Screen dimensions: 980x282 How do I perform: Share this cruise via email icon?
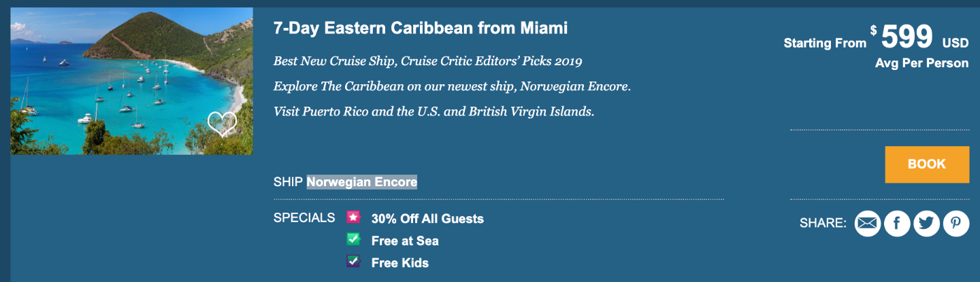click(868, 224)
